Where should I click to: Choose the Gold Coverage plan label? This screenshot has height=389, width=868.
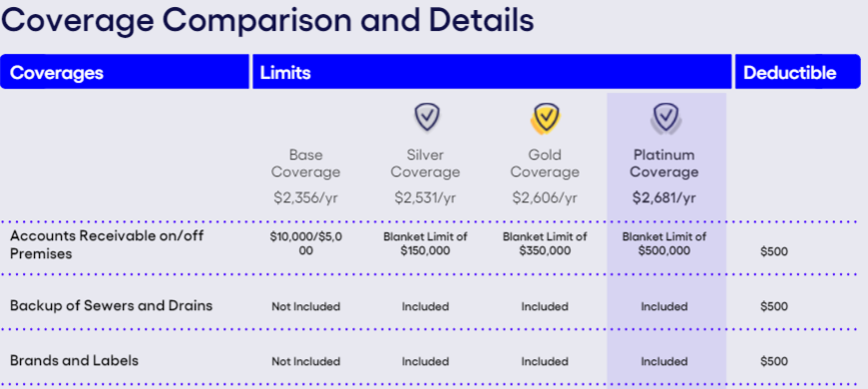pyautogui.click(x=545, y=164)
